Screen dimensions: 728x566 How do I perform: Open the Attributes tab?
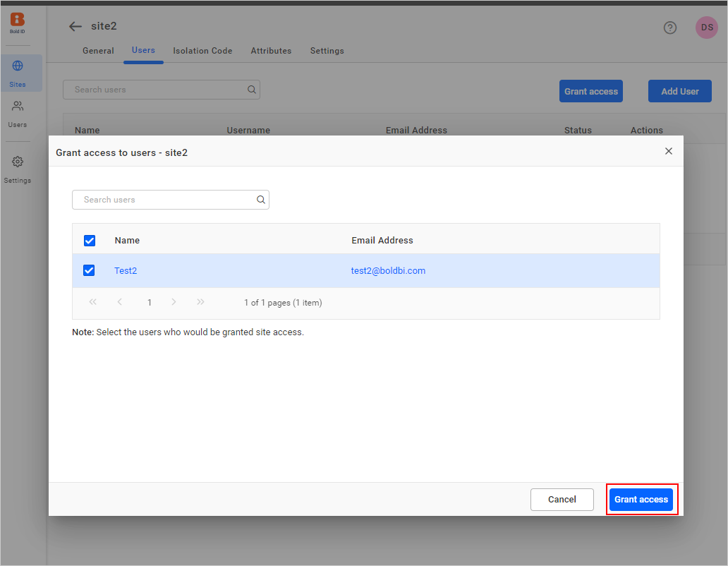tap(271, 51)
